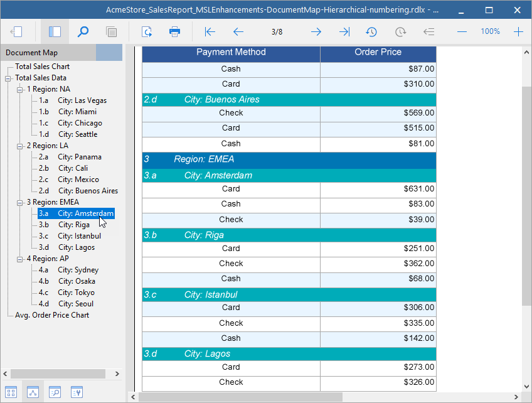The width and height of the screenshot is (532, 403).
Task: Collapse the 3 Region: EMEA node
Action: pos(20,203)
